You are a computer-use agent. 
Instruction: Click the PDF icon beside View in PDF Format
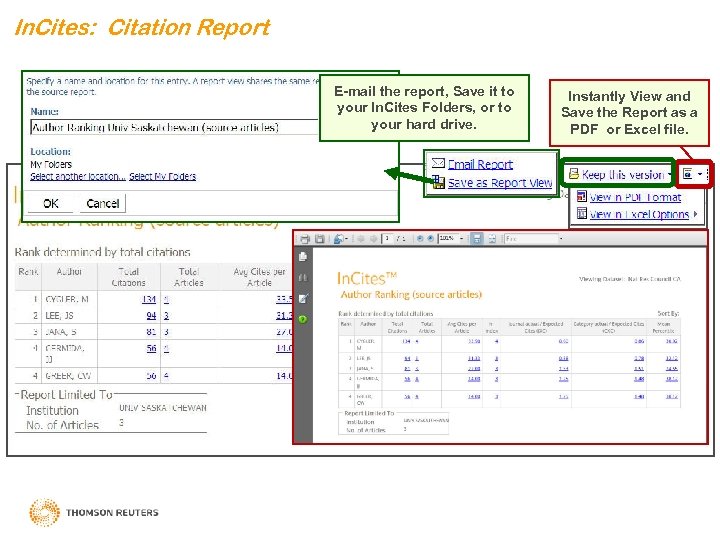[582, 197]
